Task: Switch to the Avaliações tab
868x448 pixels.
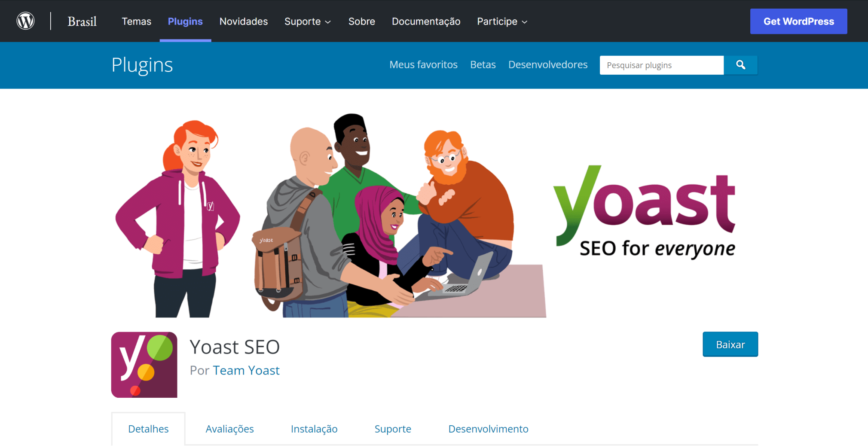Action: click(229, 428)
